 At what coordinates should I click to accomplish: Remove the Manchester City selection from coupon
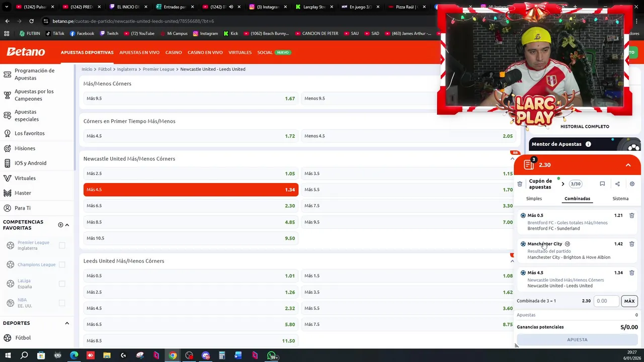point(631,244)
